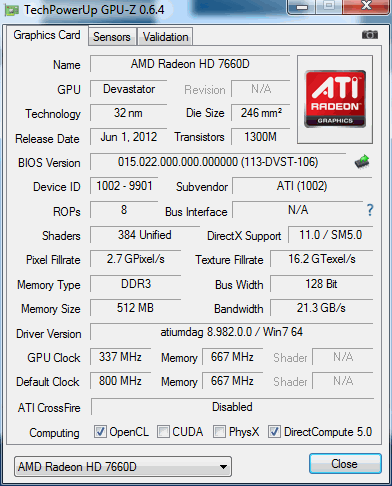Click the camera screenshot icon
This screenshot has width=392, height=486.
(370, 35)
